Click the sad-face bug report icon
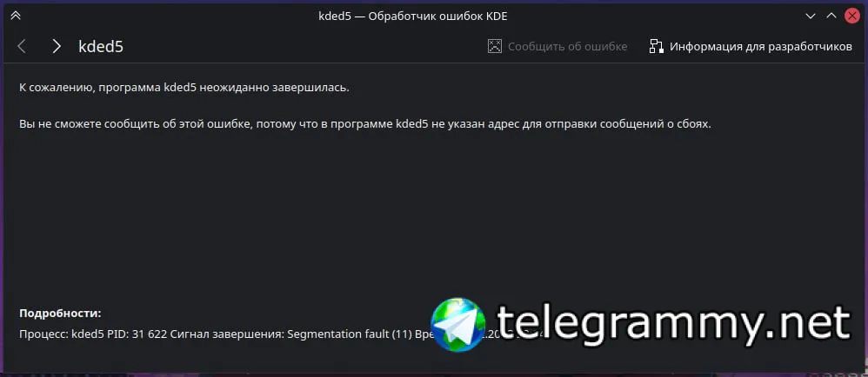Viewport: 868px width, 377px height. point(494,46)
